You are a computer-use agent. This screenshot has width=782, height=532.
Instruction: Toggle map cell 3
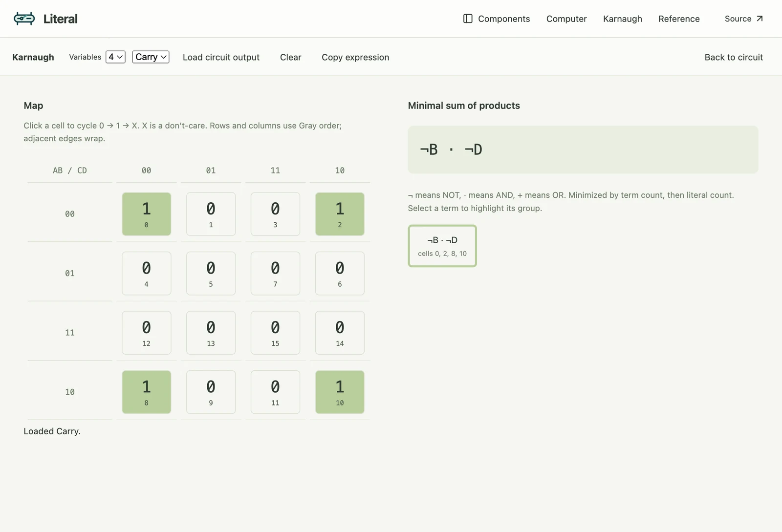[x=275, y=214]
